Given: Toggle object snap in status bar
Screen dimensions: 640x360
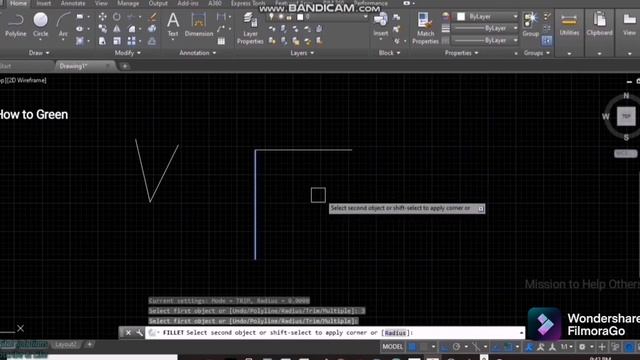Looking at the screenshot, I should [507, 347].
